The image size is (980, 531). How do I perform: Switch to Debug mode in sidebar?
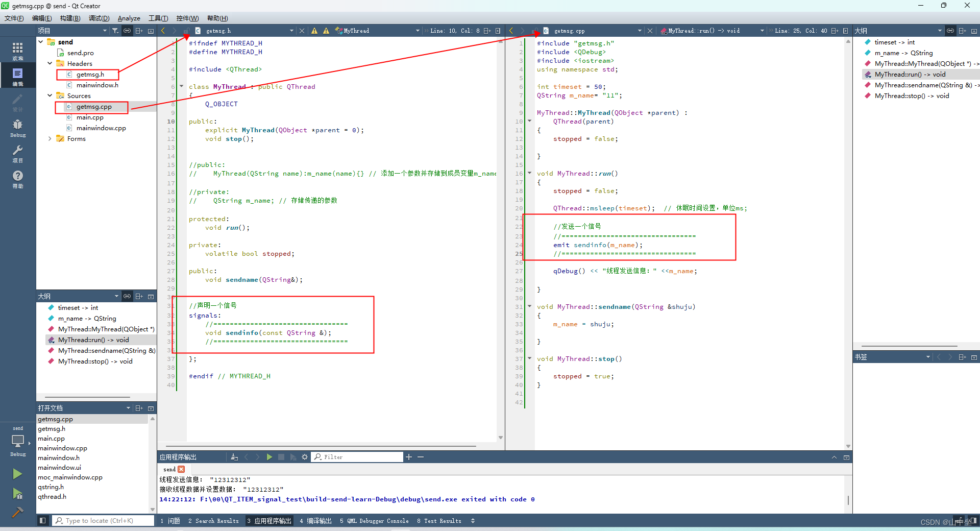click(x=18, y=128)
